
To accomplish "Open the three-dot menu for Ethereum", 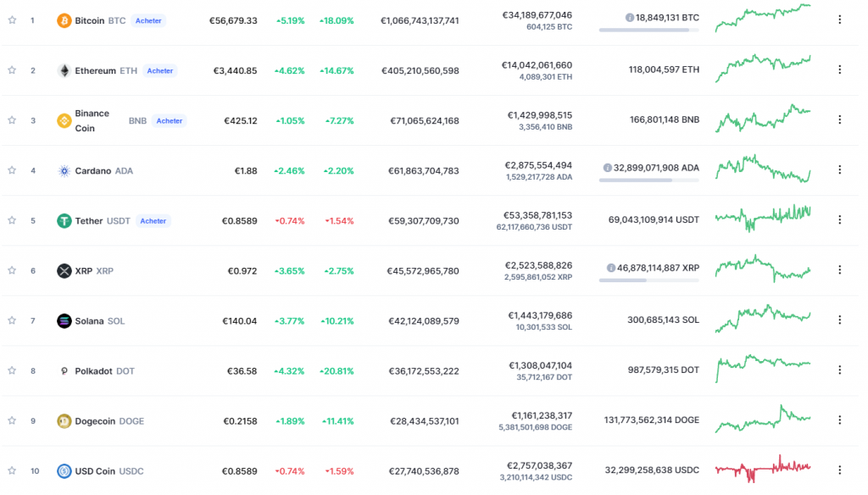I will pyautogui.click(x=839, y=70).
